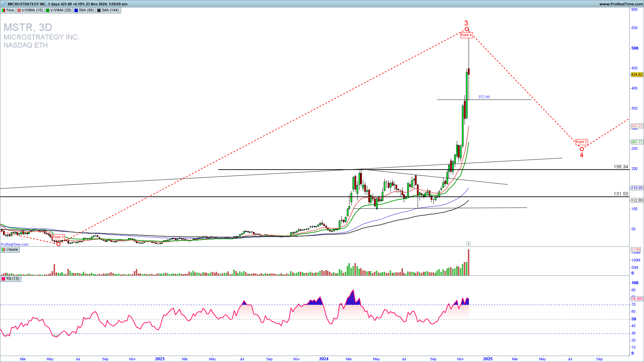Click the red circle anchor below Point 5
The width and height of the screenshot is (644, 362).
coord(582,149)
